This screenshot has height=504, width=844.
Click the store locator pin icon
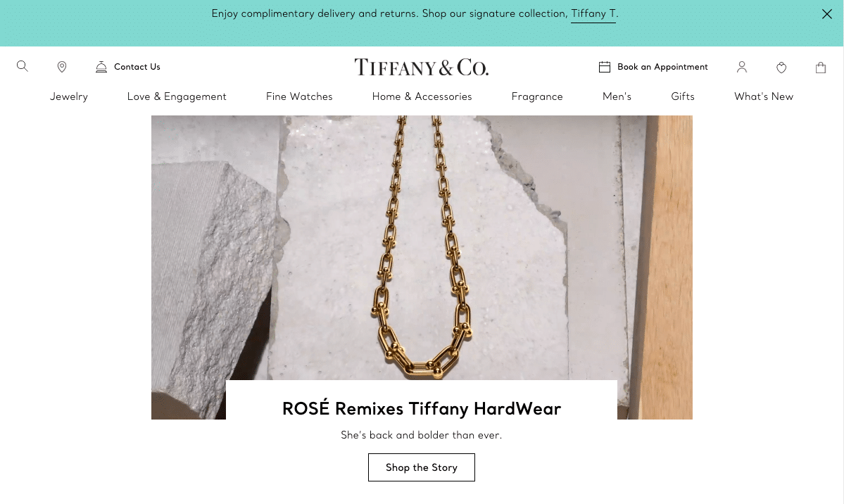tap(62, 67)
